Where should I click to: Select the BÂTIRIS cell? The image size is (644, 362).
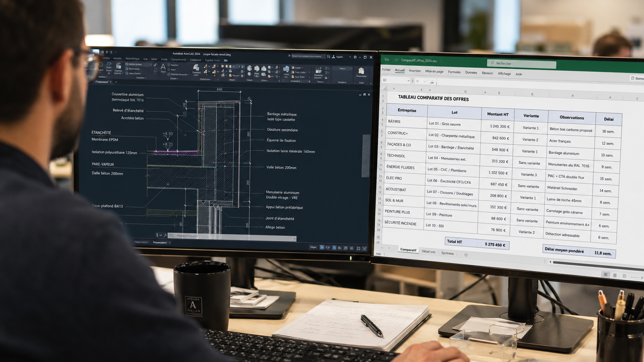coord(407,122)
